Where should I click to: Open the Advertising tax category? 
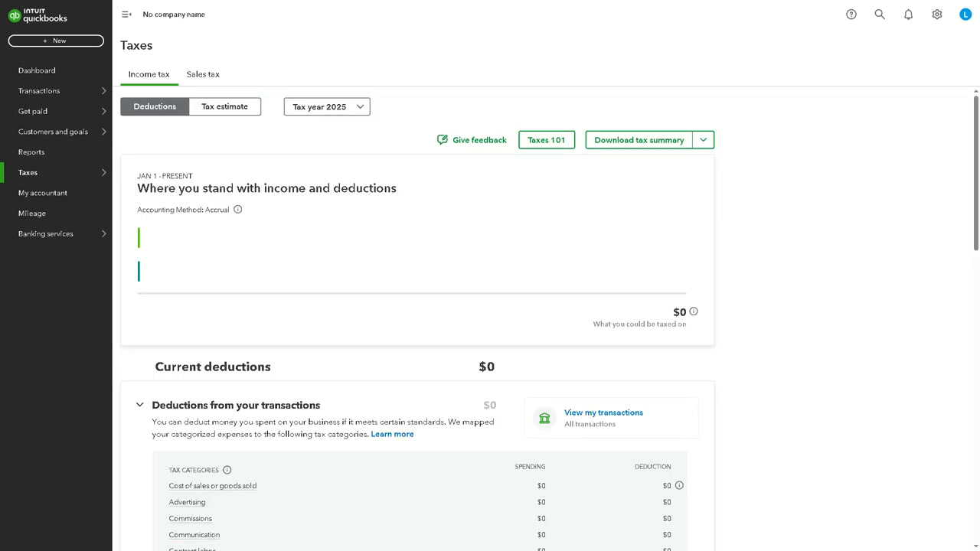click(187, 502)
